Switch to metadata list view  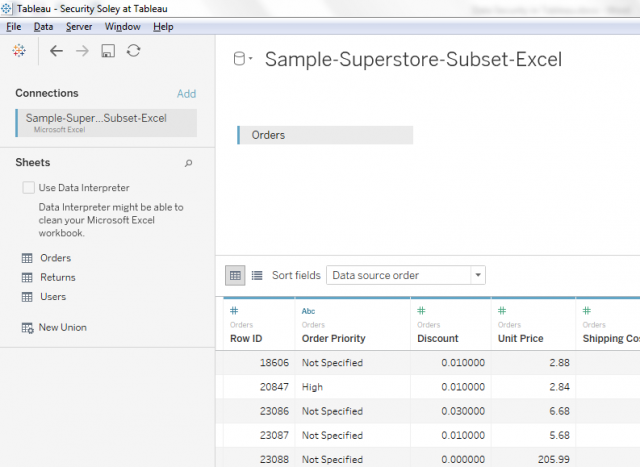click(257, 275)
